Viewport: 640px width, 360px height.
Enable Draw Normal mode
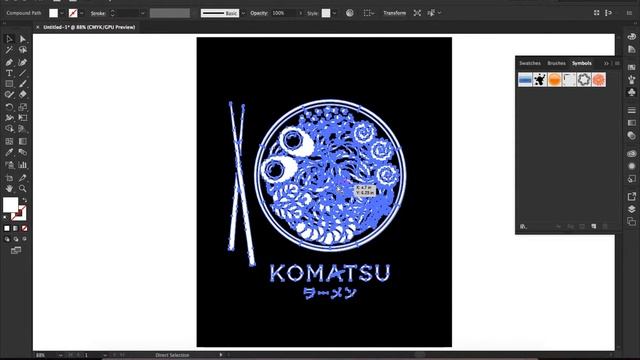click(x=7, y=239)
